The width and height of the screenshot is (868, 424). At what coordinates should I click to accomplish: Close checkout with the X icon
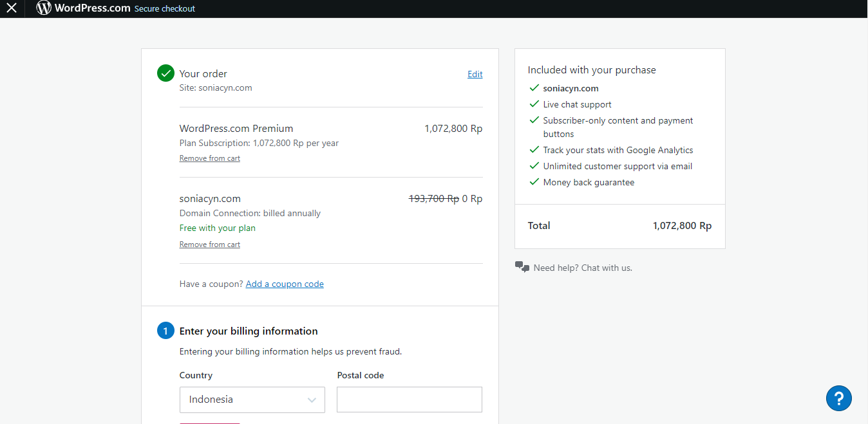[x=12, y=8]
